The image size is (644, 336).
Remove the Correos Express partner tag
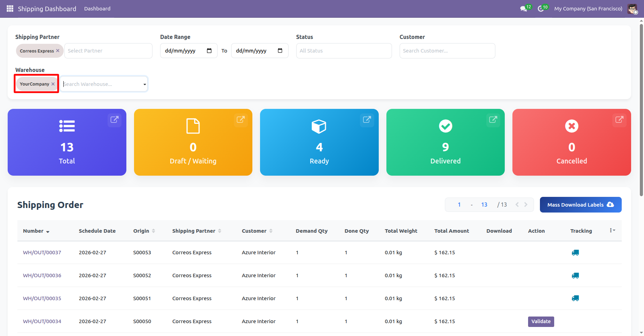click(58, 51)
